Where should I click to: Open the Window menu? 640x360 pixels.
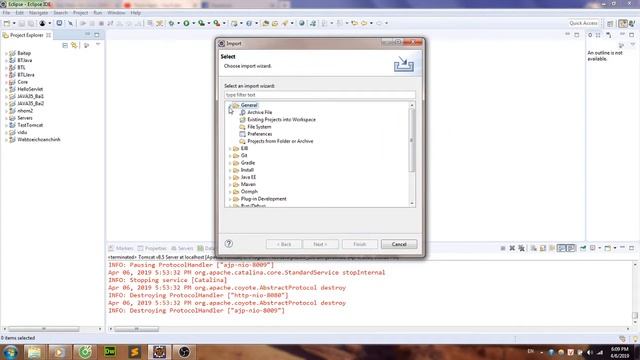click(116, 13)
